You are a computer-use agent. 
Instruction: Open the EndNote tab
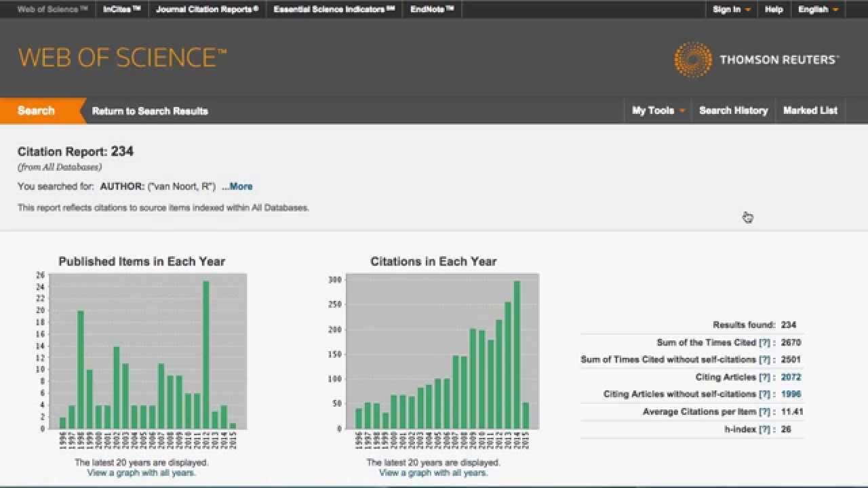coord(432,9)
